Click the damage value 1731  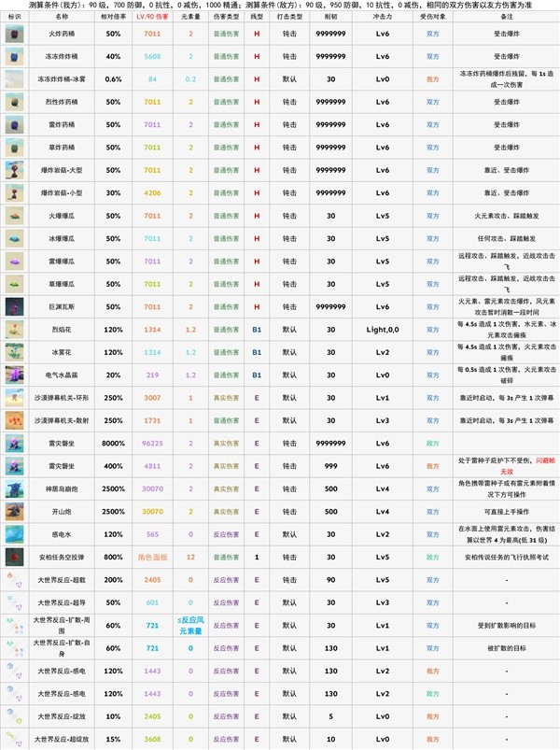(x=152, y=421)
